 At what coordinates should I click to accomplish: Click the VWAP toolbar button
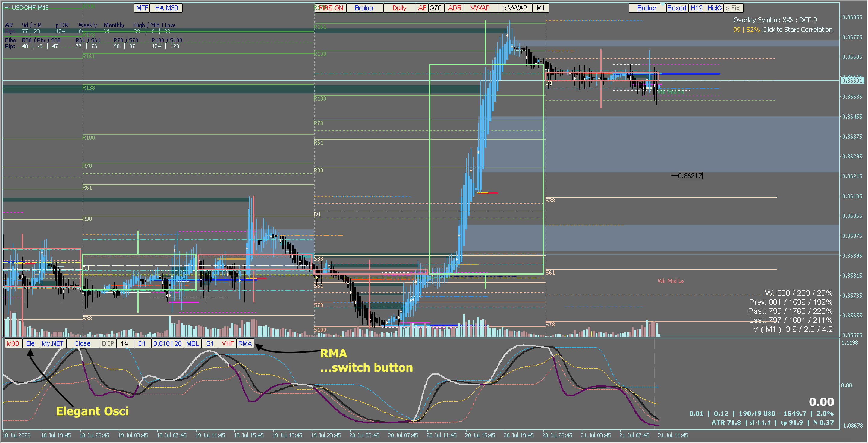[480, 8]
